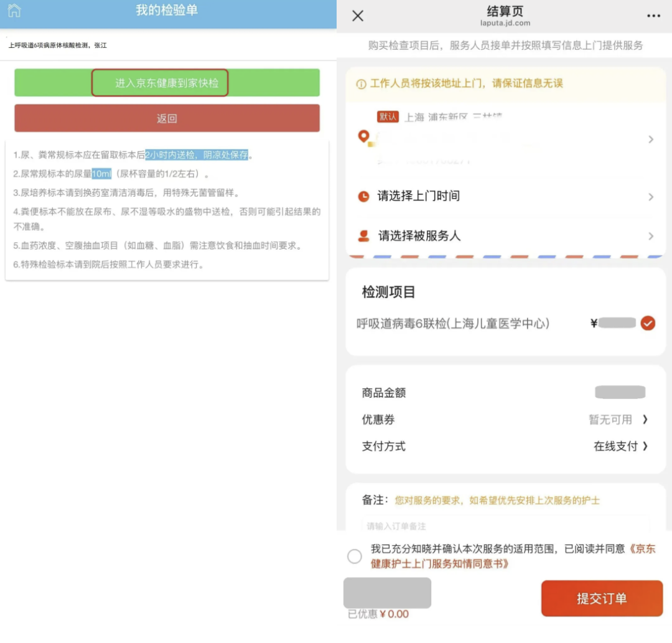Image resolution: width=672 pixels, height=643 pixels.
Task: Tap the home icon in blue header
Action: (x=14, y=11)
